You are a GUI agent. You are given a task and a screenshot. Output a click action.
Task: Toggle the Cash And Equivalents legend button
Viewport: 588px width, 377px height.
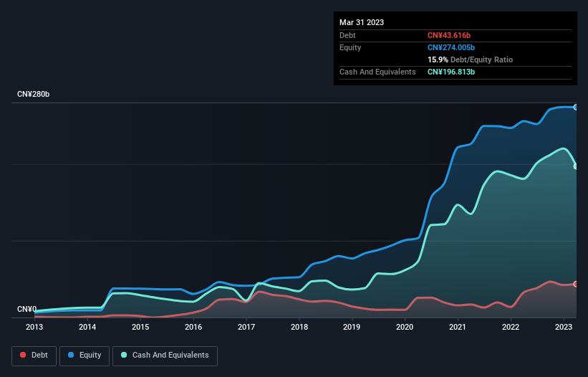[165, 355]
